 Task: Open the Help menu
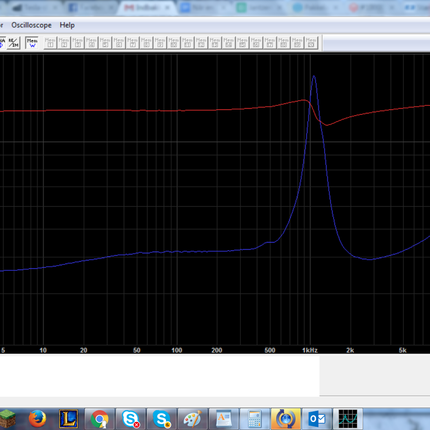pyautogui.click(x=67, y=25)
